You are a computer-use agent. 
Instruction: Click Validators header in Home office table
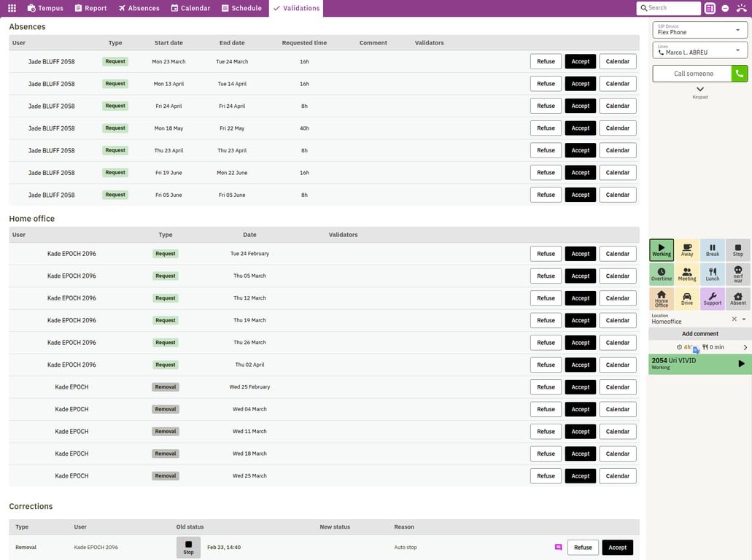click(343, 235)
